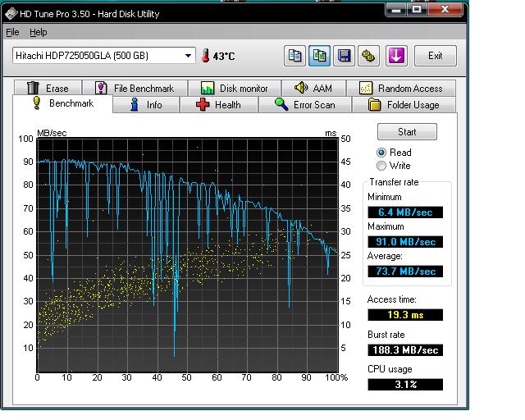Click the Exit button
Viewport: 525px width, 420px height.
click(x=436, y=56)
